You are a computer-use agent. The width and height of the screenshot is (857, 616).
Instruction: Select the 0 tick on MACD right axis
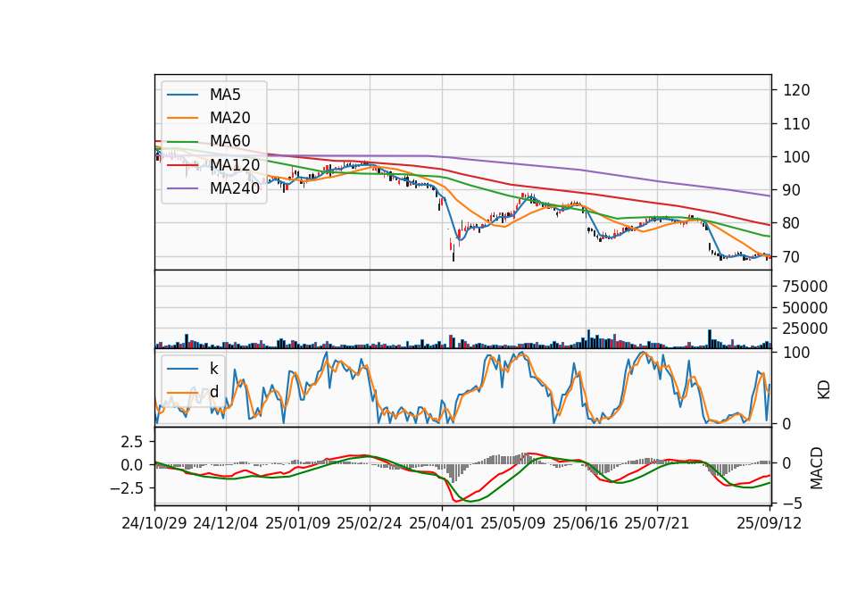coord(786,463)
